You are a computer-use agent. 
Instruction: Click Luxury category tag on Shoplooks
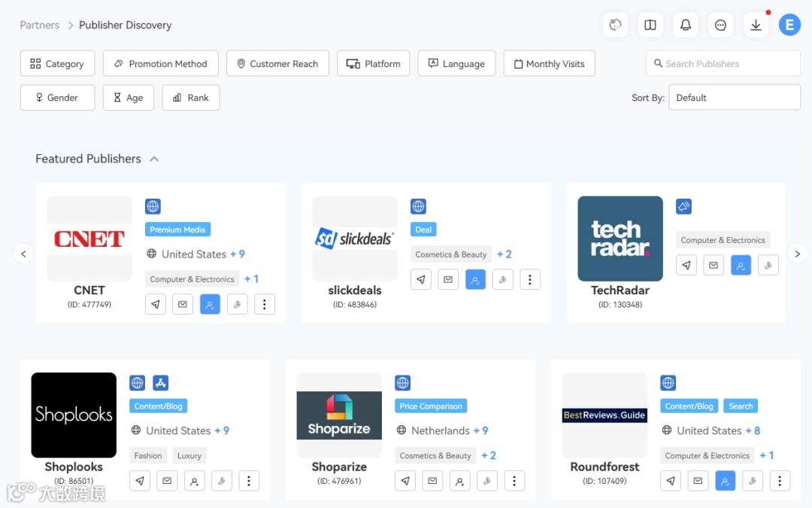pos(189,455)
